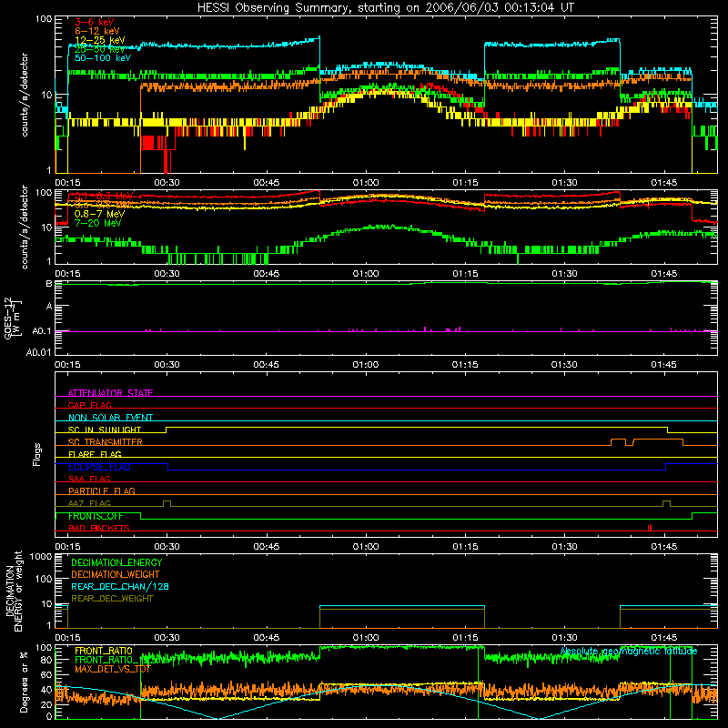The width and height of the screenshot is (728, 728).
Task: Select the ECLIPSE_FLAG label
Action: 99,467
